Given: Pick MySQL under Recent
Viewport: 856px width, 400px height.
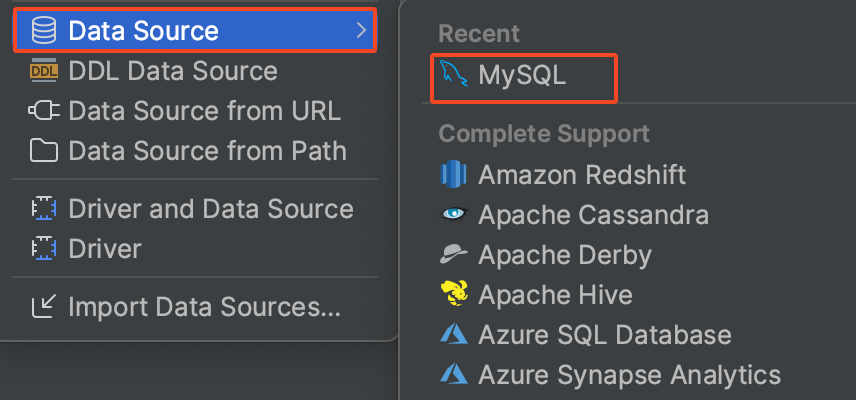Looking at the screenshot, I should 524,76.
